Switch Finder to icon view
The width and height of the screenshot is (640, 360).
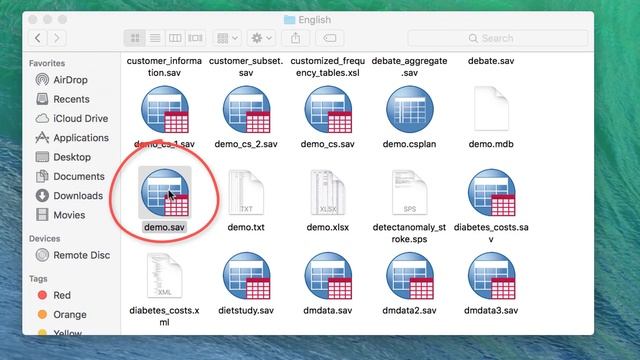(x=135, y=38)
